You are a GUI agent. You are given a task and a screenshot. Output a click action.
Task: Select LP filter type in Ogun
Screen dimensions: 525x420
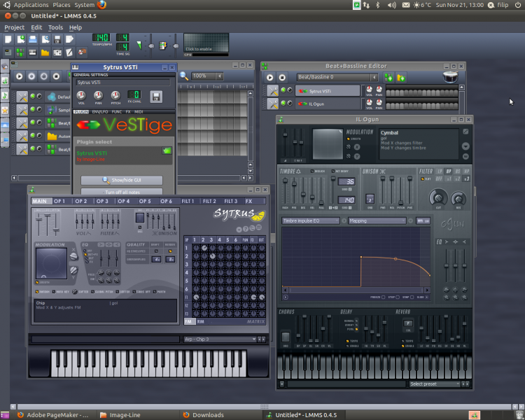pos(440,171)
